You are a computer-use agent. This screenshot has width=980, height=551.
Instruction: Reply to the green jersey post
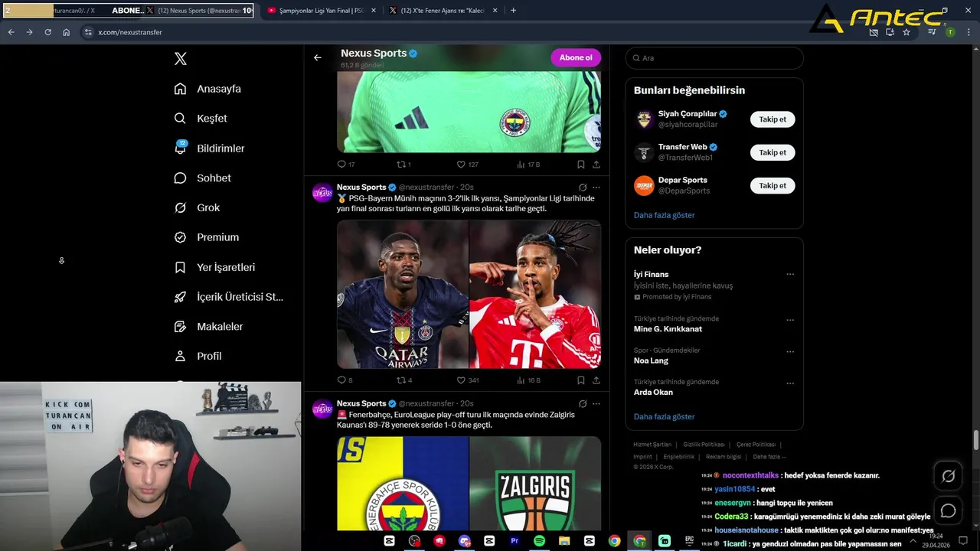(345, 165)
